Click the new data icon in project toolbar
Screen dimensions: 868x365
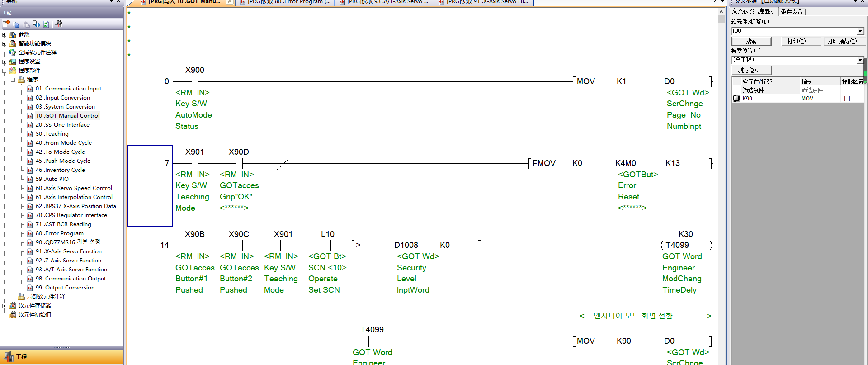click(6, 24)
